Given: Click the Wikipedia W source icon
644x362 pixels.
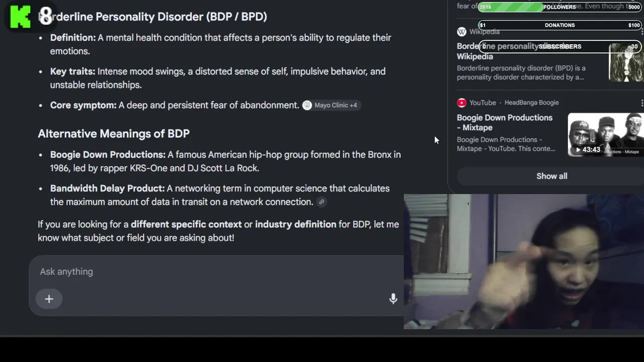Looking at the screenshot, I should [x=461, y=32].
